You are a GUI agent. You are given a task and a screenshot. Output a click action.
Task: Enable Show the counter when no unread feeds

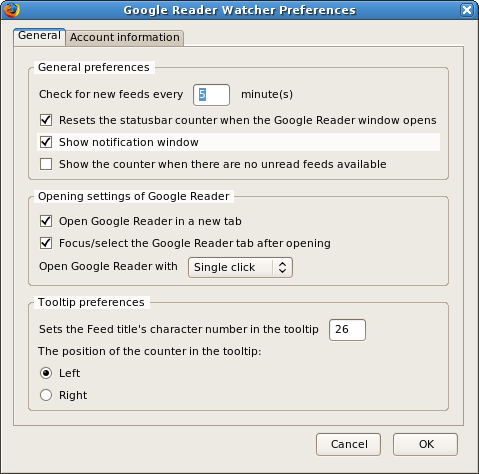46,164
